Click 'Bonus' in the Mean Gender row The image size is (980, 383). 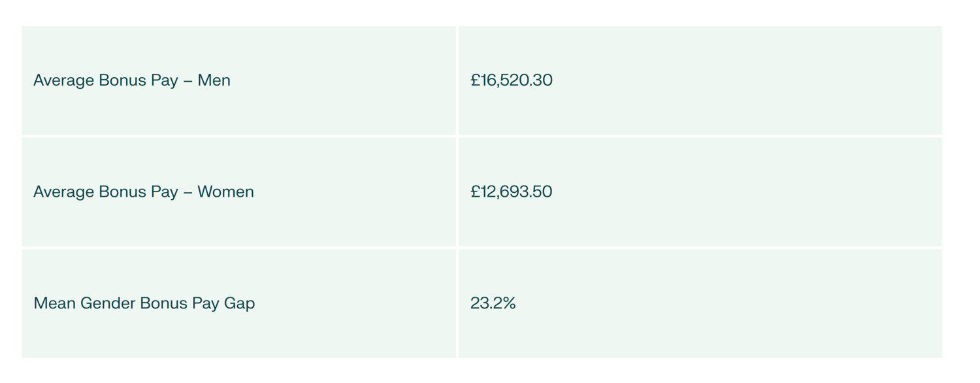pyautogui.click(x=163, y=303)
